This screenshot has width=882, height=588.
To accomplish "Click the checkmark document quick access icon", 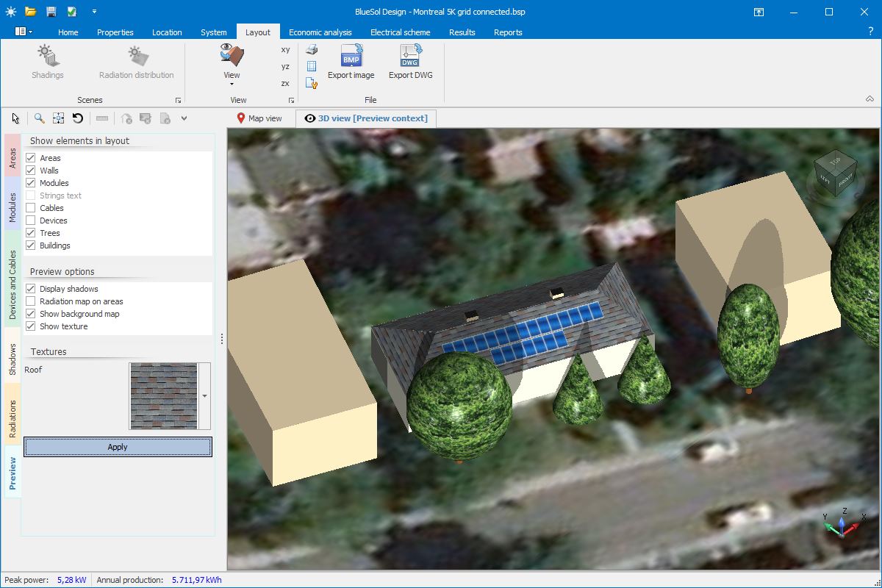I will tap(72, 12).
